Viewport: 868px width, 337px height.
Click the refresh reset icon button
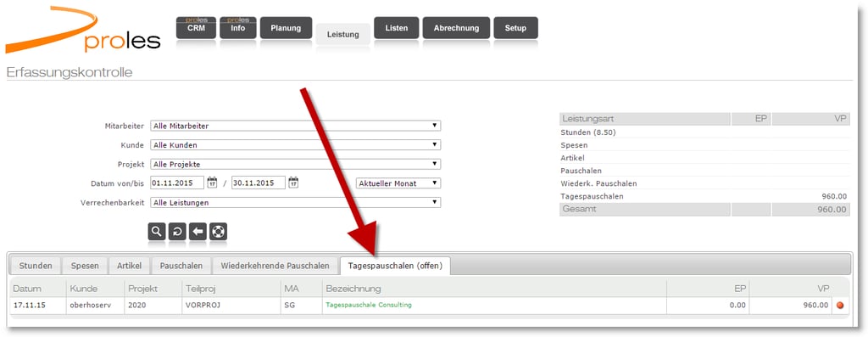point(177,232)
